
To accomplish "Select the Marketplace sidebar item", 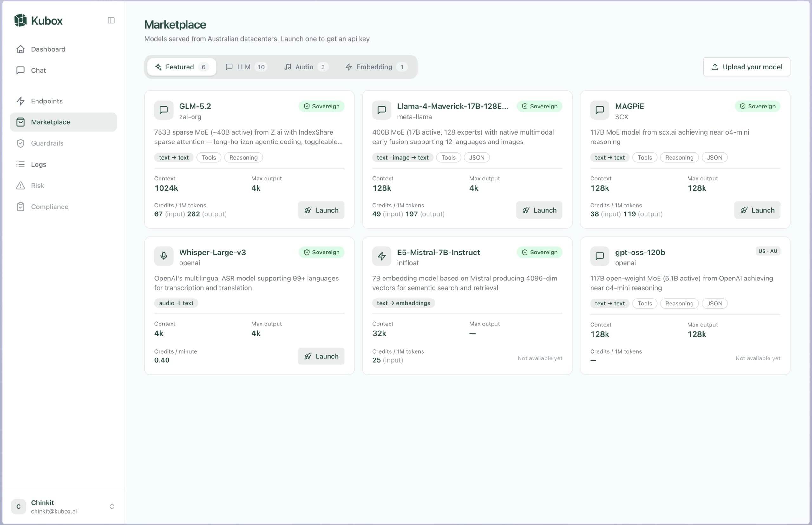I will [63, 122].
